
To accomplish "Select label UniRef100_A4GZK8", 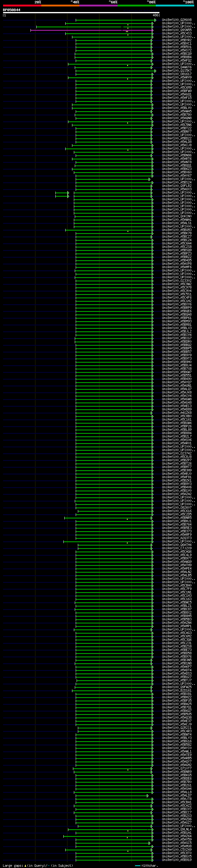I will click(177, 413).
